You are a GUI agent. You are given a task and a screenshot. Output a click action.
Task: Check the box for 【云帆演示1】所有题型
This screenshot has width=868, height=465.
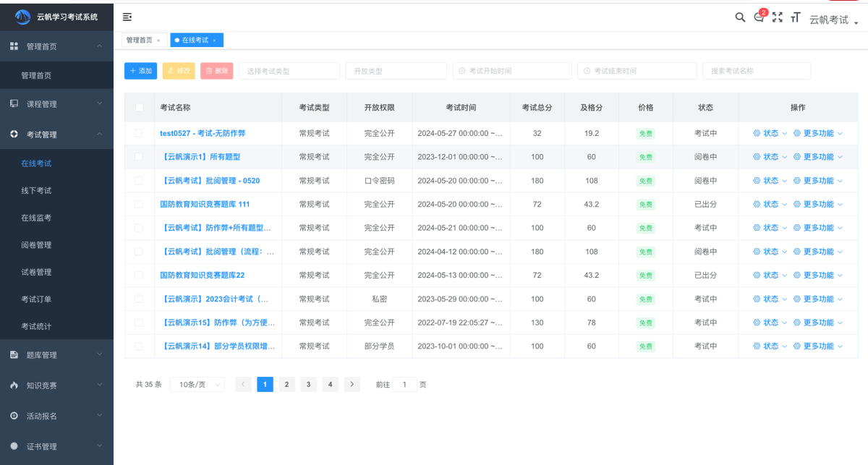point(139,157)
